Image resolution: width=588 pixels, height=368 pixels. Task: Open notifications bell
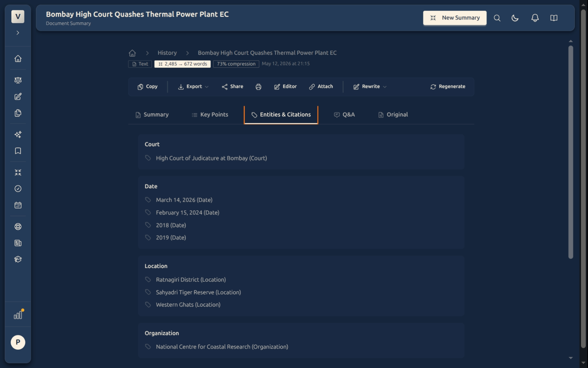tap(535, 18)
